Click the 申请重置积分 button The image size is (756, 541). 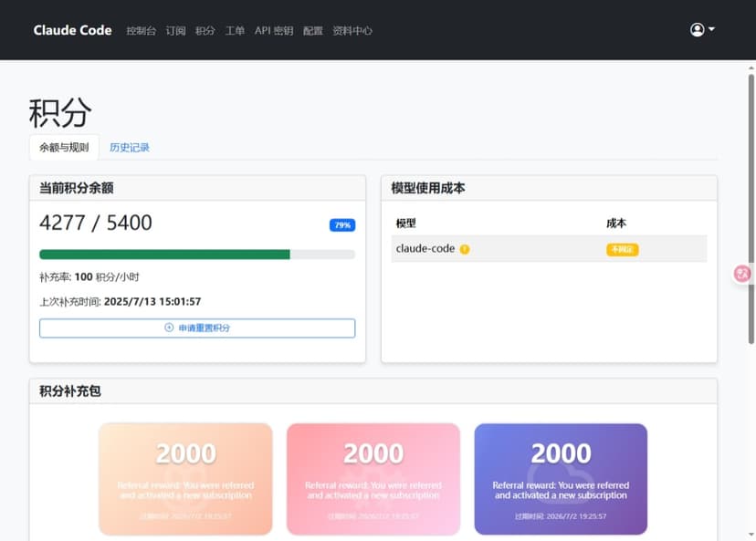click(196, 328)
